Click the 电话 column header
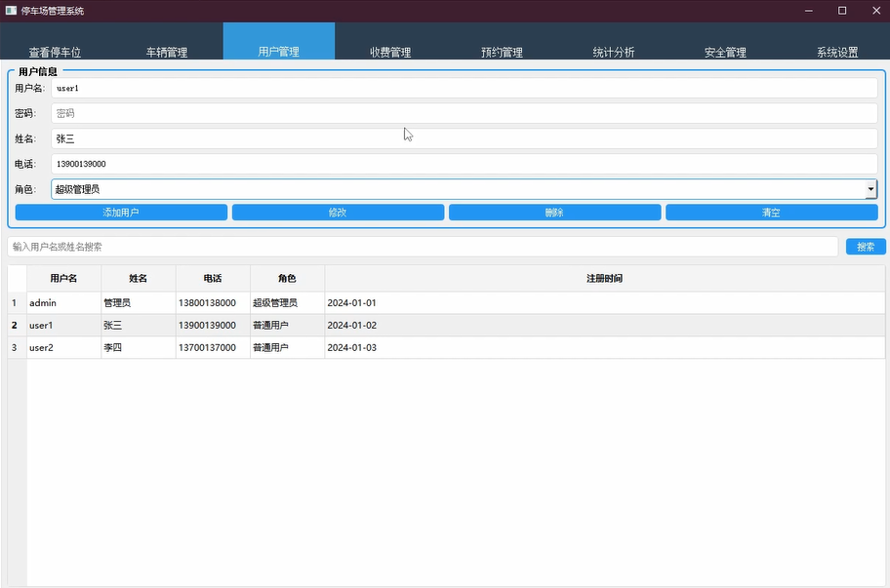 tap(213, 279)
